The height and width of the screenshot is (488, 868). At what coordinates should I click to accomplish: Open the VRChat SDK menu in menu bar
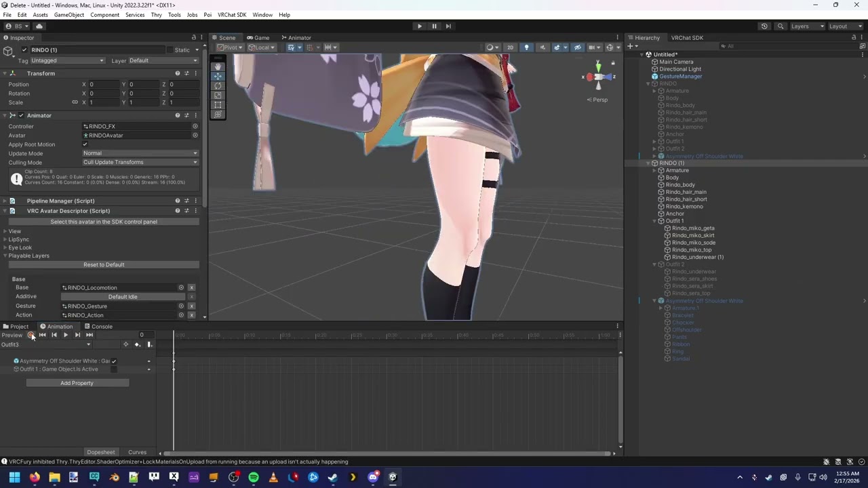pos(232,15)
